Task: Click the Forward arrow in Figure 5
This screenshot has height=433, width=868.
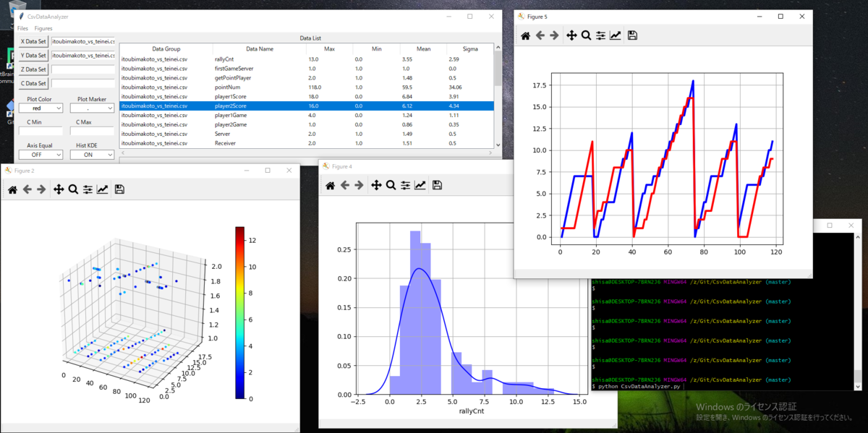Action: [554, 35]
